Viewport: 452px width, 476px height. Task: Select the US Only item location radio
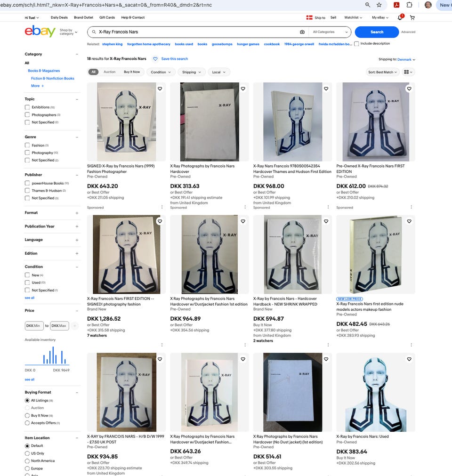(27, 453)
